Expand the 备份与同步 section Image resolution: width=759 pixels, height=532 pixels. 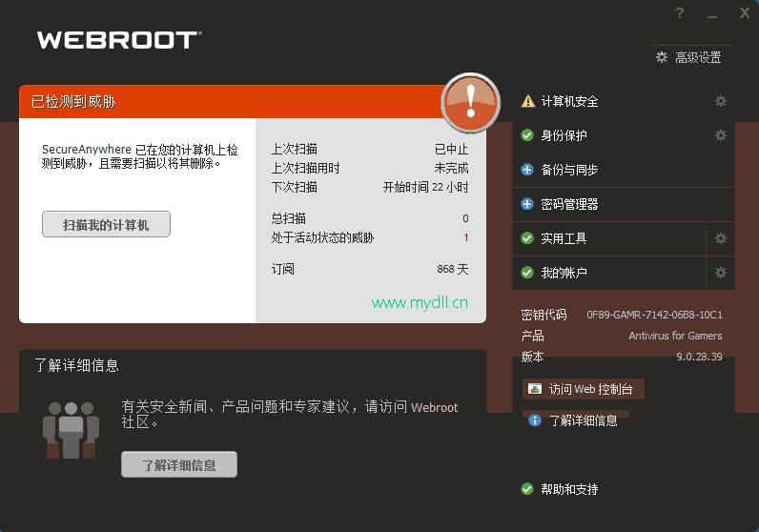[x=570, y=170]
